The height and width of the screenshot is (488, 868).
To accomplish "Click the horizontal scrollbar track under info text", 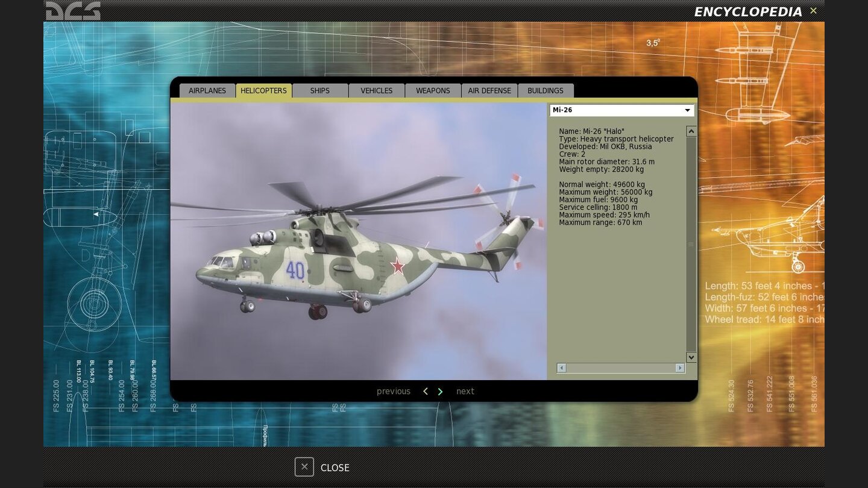I will (621, 368).
